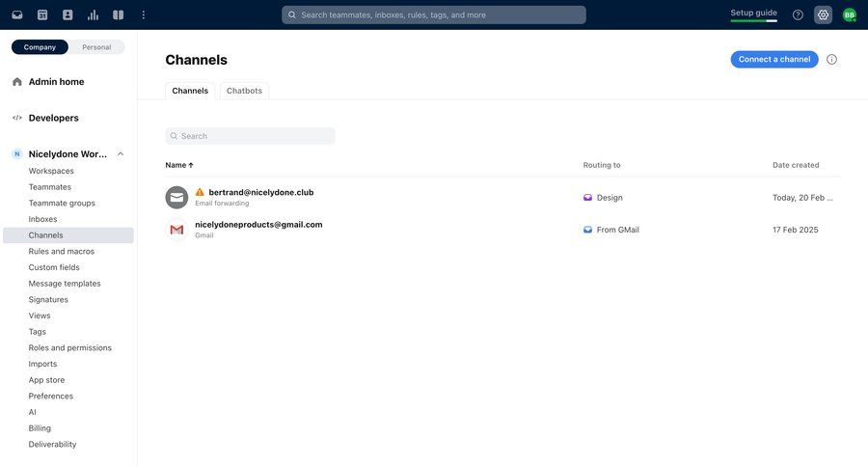Click the Design routing inbox label

pyautogui.click(x=610, y=197)
